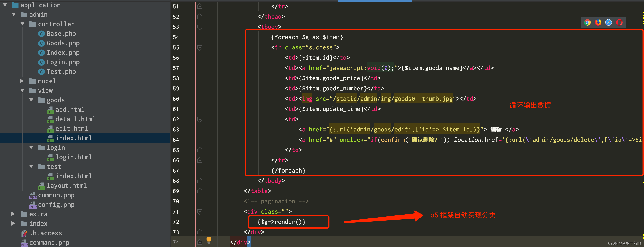Fold the tbody block at line 53
644x247 pixels.
(x=200, y=27)
